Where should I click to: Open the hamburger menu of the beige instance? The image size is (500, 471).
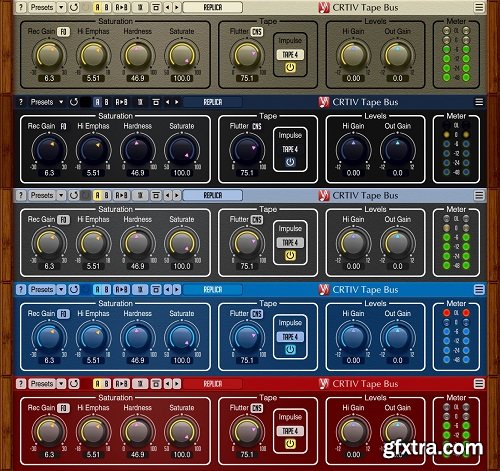click(479, 7)
